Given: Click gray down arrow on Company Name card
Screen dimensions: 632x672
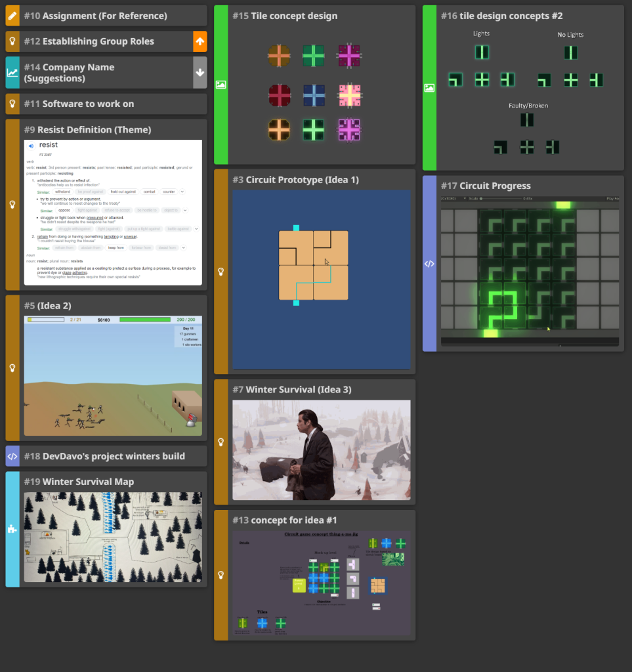Looking at the screenshot, I should 200,72.
